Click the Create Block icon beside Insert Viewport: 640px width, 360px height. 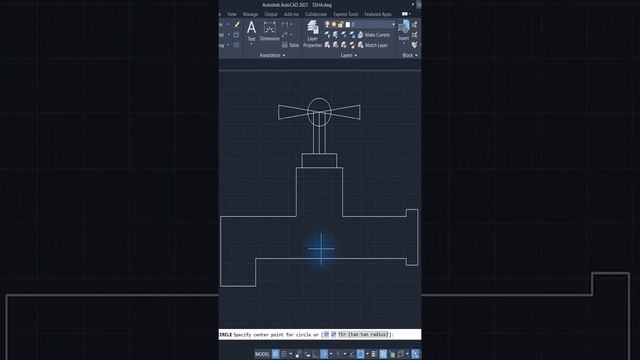pyautogui.click(x=415, y=24)
